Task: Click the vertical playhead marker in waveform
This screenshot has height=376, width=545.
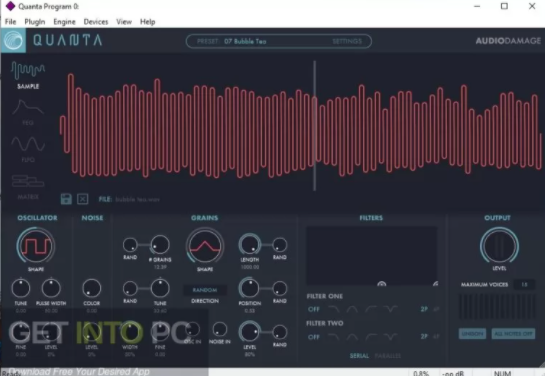Action: pyautogui.click(x=315, y=125)
